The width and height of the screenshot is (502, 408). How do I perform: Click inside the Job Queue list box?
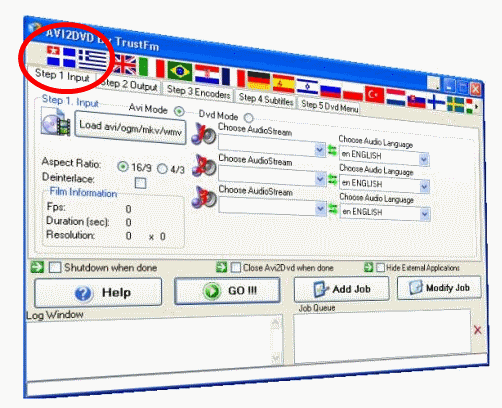(382, 337)
